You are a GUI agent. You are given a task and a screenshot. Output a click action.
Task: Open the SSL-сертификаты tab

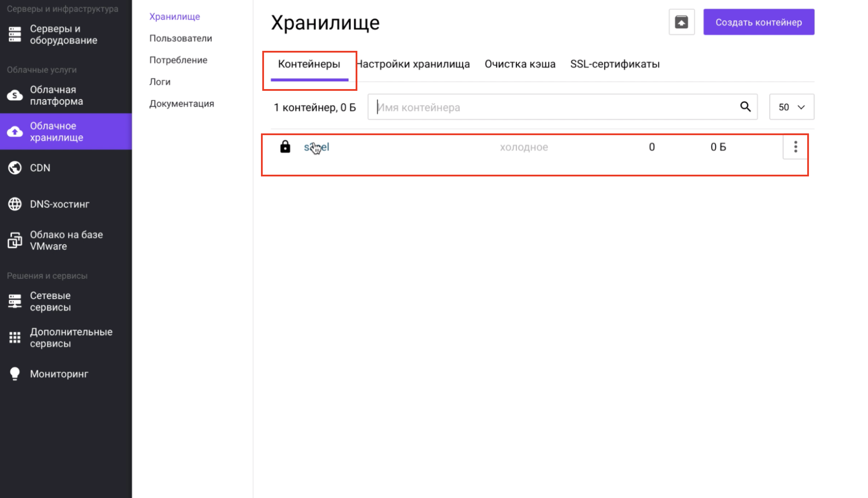click(x=614, y=64)
